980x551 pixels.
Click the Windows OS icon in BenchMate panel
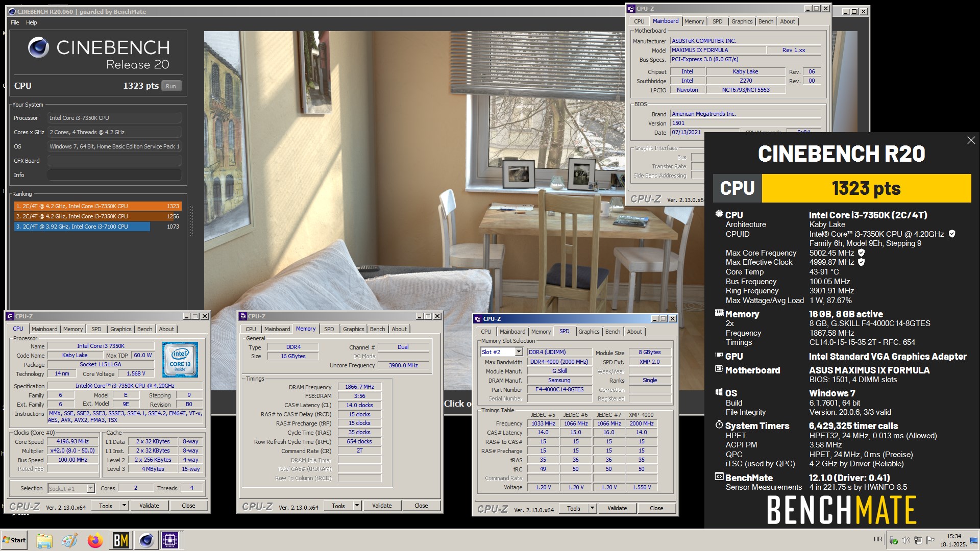(719, 392)
